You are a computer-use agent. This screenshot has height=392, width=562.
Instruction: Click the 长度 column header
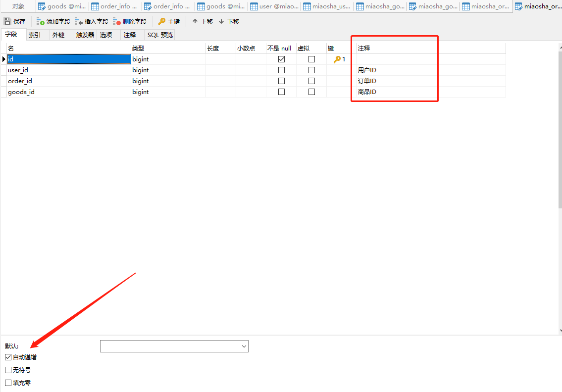tap(221, 49)
